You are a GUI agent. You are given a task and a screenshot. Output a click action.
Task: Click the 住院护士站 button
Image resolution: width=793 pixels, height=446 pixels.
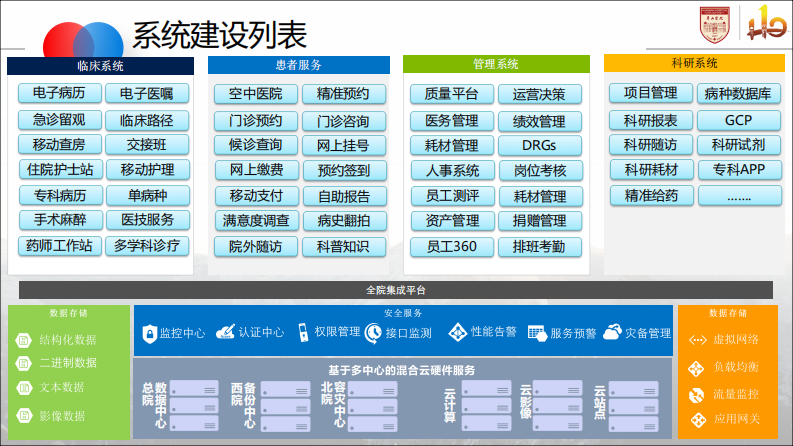60,169
